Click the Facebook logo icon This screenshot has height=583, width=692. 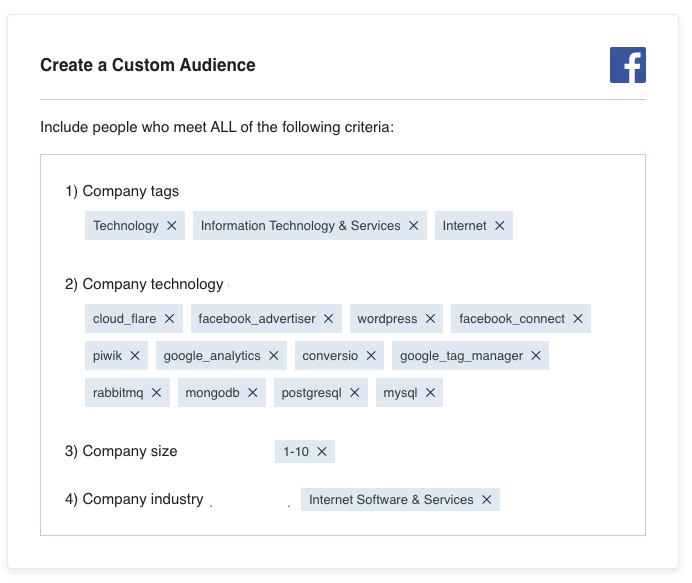click(x=628, y=65)
